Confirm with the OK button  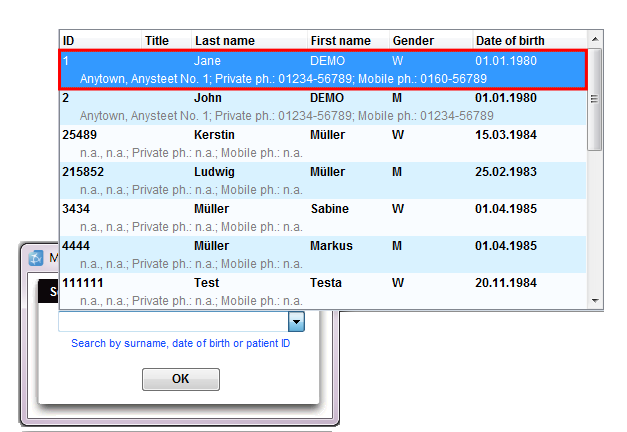[x=181, y=379]
